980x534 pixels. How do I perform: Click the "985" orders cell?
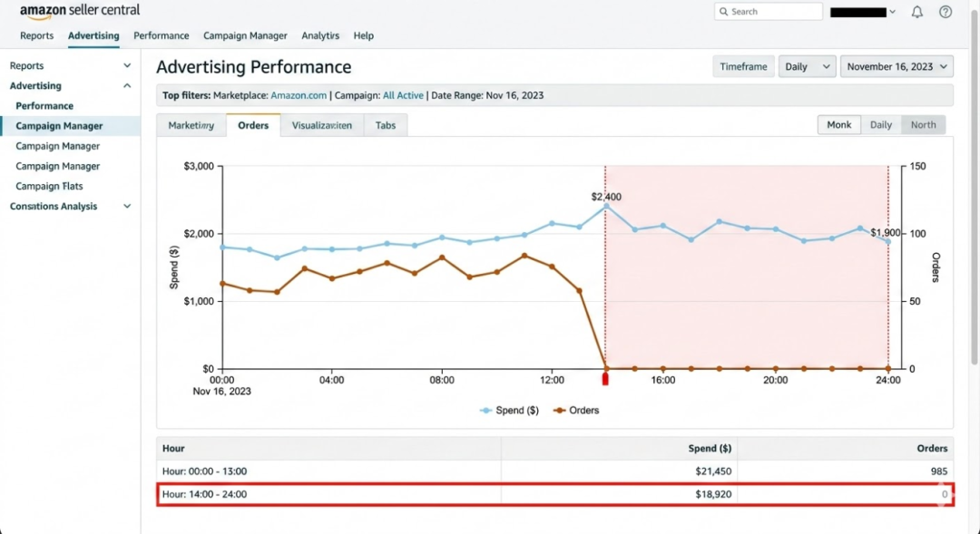[938, 471]
